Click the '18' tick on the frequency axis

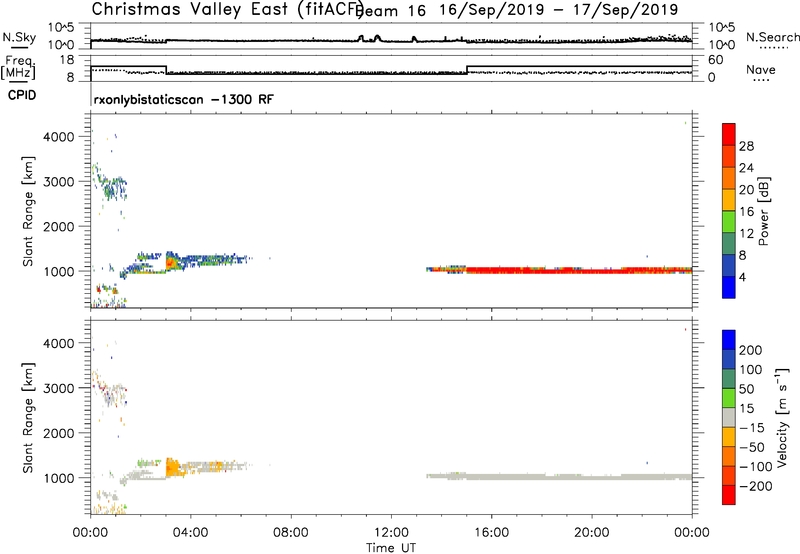67,60
